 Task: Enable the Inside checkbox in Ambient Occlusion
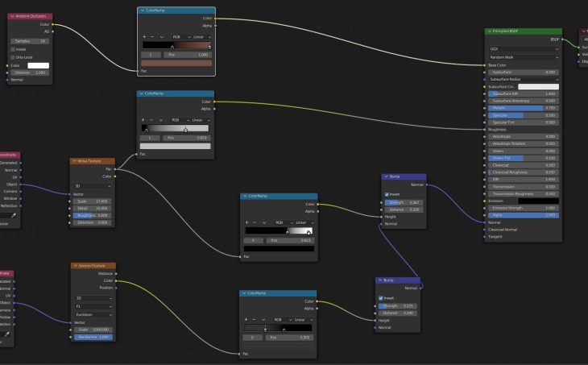click(x=12, y=49)
